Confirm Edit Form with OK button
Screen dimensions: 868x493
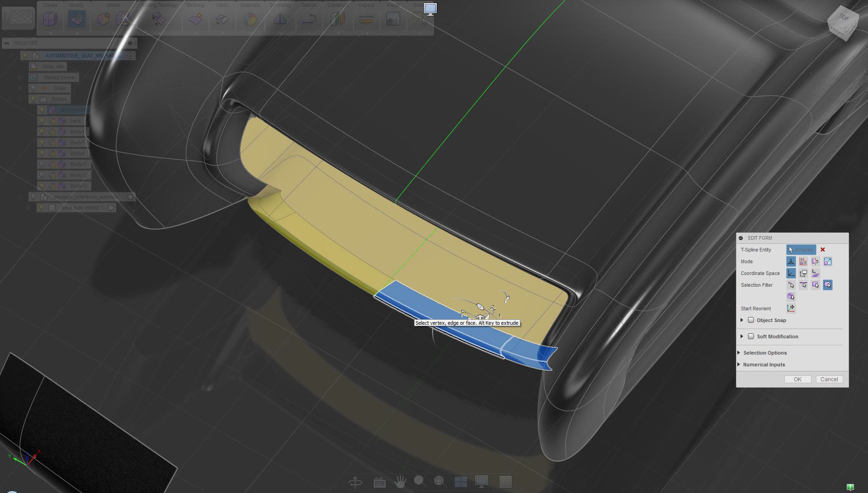797,379
